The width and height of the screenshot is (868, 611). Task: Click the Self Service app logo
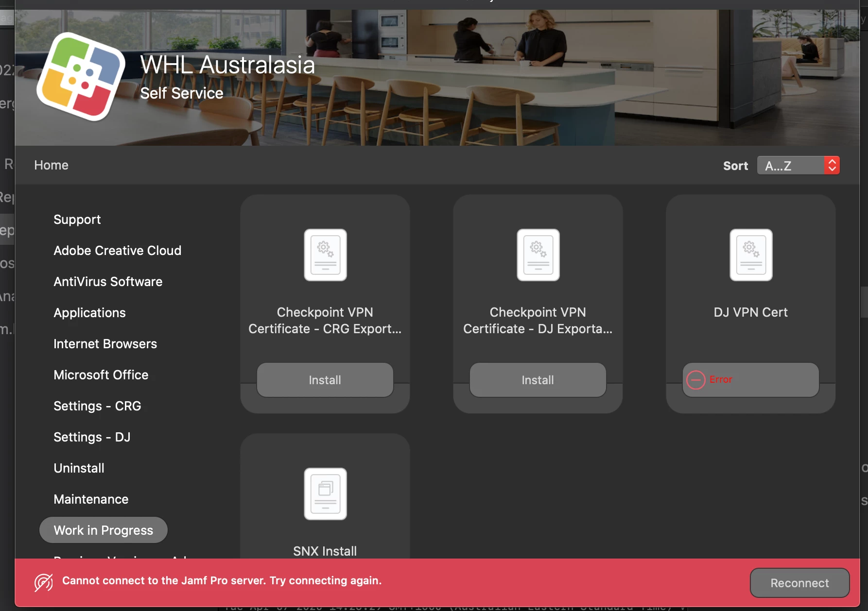(x=81, y=76)
